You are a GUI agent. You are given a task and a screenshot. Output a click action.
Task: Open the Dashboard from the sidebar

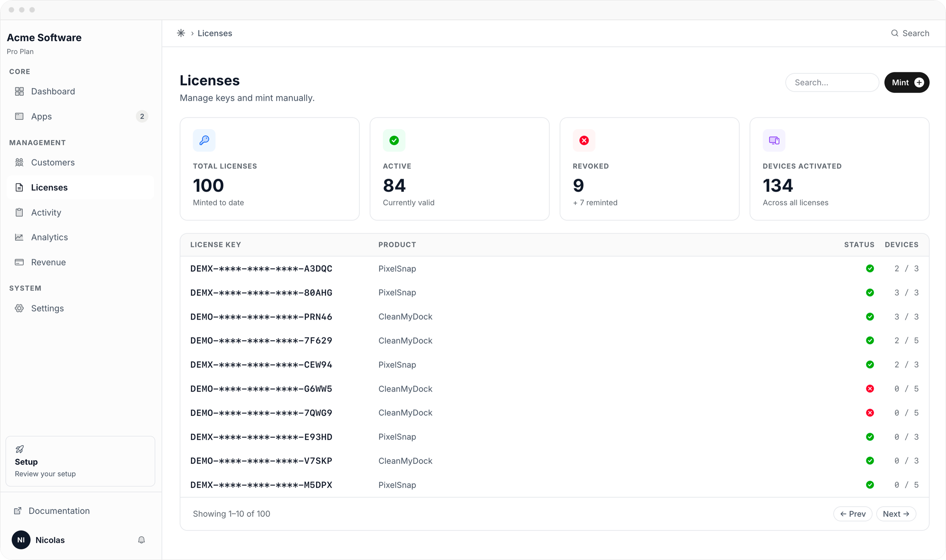point(52,91)
